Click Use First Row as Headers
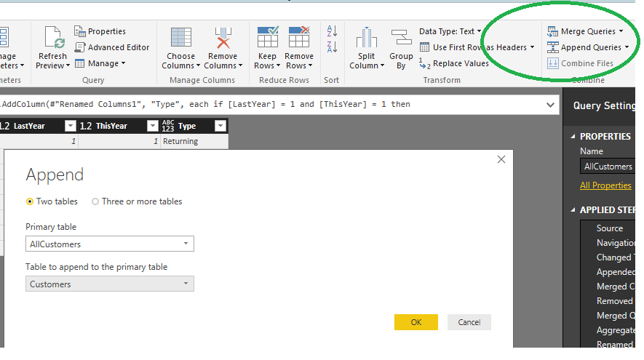This screenshot has height=360, width=644. click(x=473, y=47)
